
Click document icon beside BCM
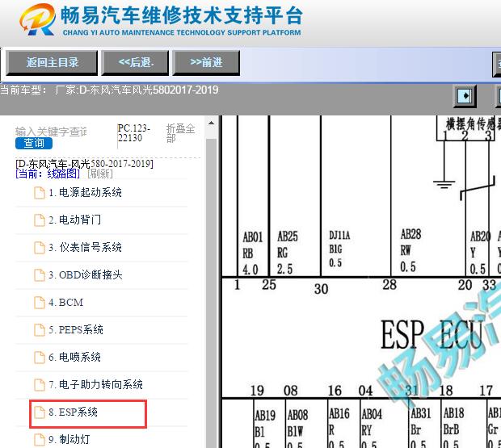[40, 303]
